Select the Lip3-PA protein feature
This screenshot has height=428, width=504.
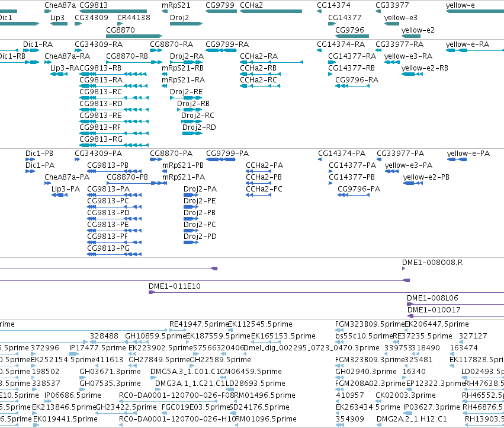click(59, 195)
